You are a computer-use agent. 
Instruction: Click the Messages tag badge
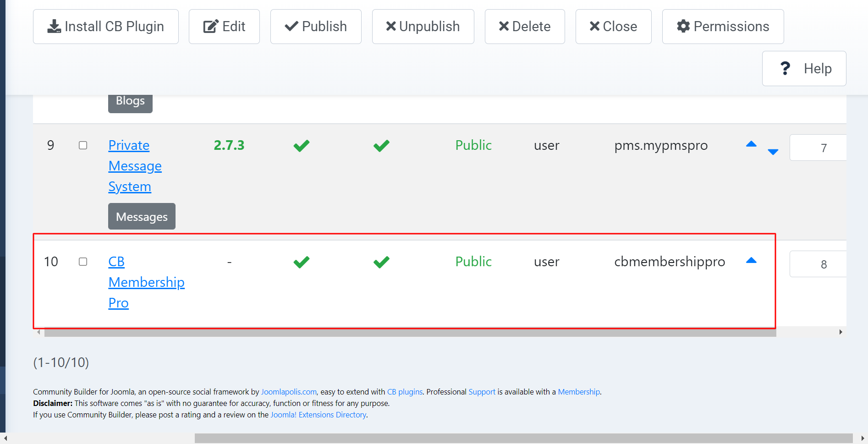[x=142, y=216]
